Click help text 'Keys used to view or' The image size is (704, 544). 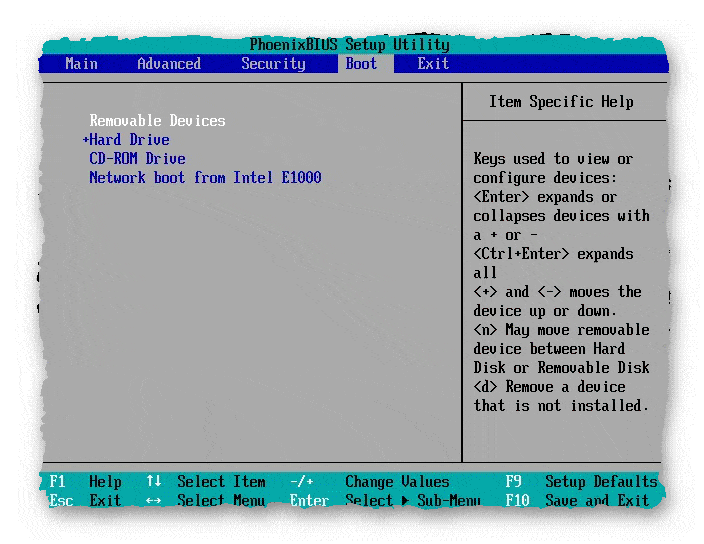[x=553, y=159]
